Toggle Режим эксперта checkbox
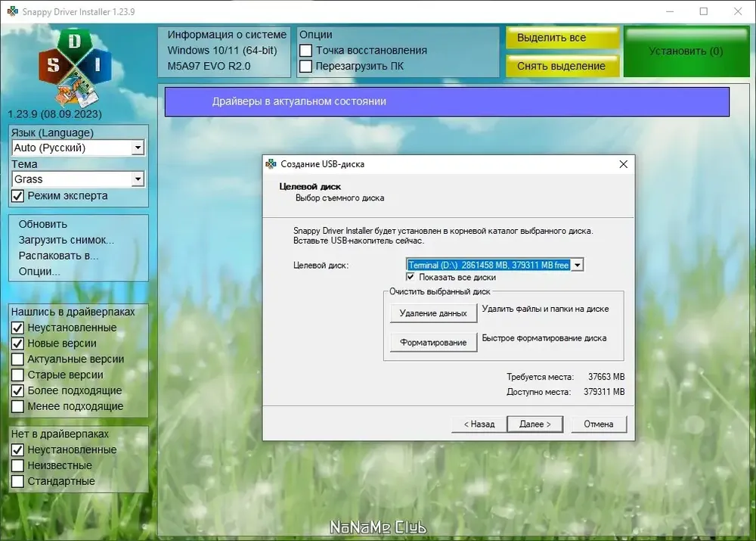756x541 pixels. click(18, 196)
